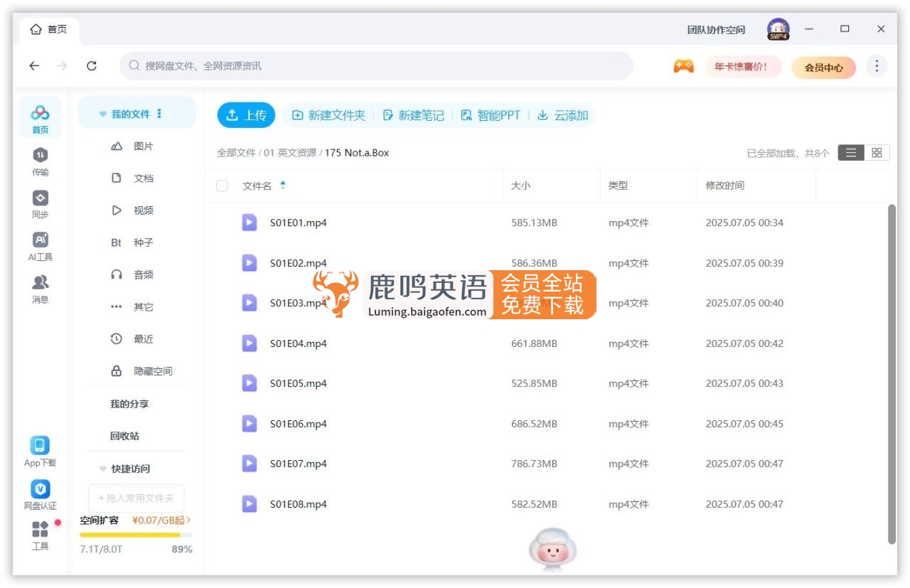The image size is (910, 588).
Task: Open sort options on 文件名 column
Action: [x=283, y=183]
